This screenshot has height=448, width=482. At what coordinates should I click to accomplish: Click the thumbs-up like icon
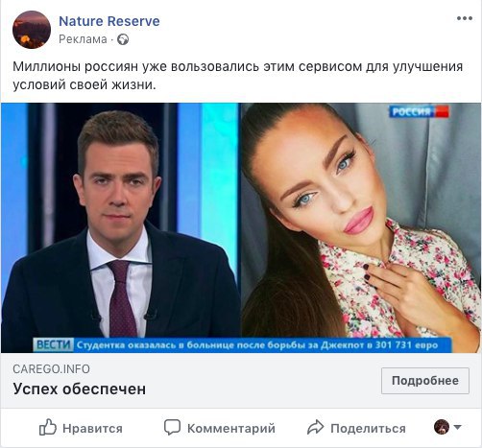[x=48, y=427]
